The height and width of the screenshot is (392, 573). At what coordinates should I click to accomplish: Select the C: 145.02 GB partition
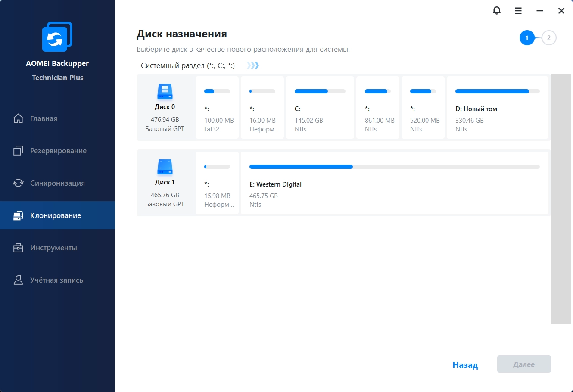320,108
